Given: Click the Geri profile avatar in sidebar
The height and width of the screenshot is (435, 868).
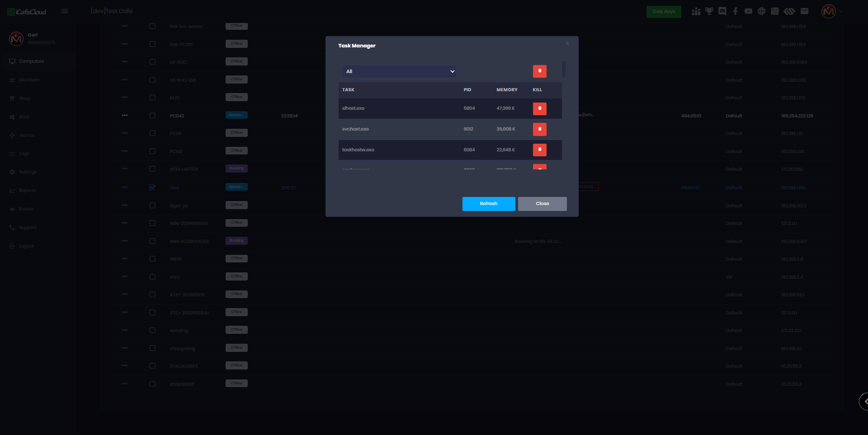Looking at the screenshot, I should (x=16, y=39).
